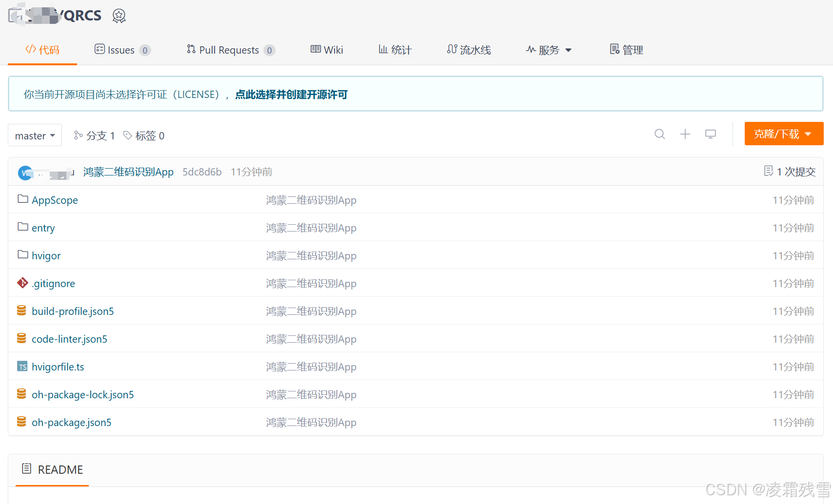Image resolution: width=833 pixels, height=504 pixels.
Task: Click commit message in AppScope row
Action: pyautogui.click(x=311, y=200)
